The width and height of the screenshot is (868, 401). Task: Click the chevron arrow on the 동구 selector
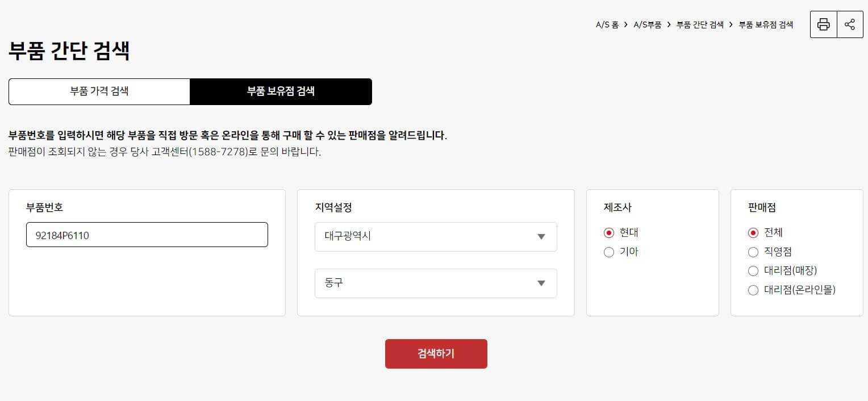(541, 283)
